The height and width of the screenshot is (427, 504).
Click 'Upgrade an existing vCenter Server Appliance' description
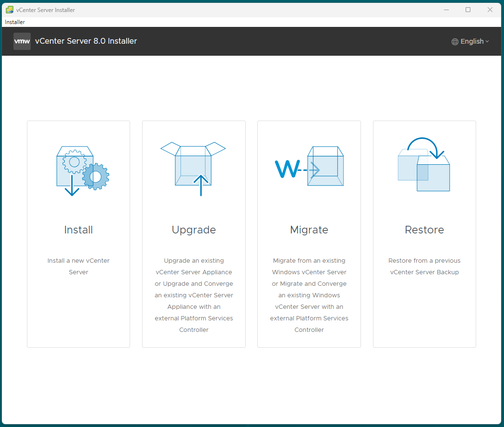click(x=194, y=295)
